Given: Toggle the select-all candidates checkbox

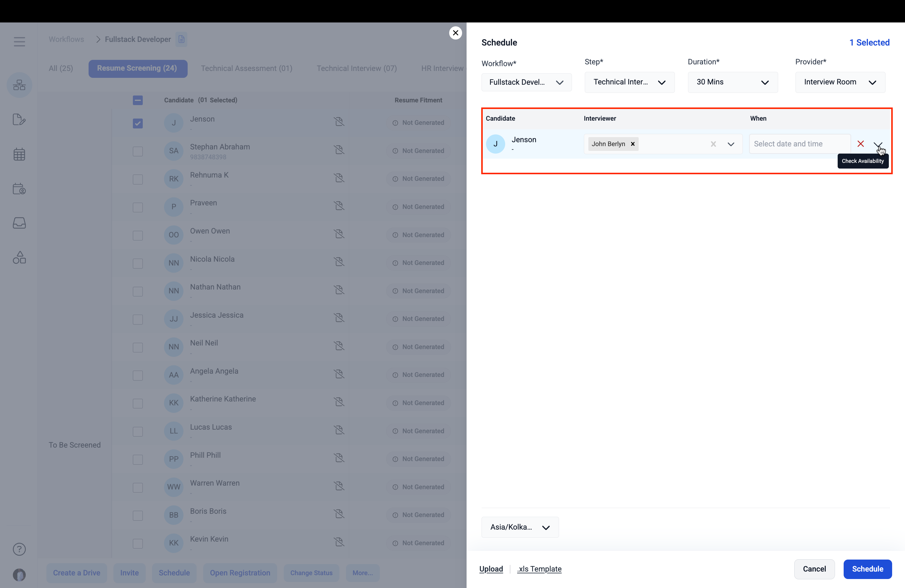Looking at the screenshot, I should click(x=138, y=100).
